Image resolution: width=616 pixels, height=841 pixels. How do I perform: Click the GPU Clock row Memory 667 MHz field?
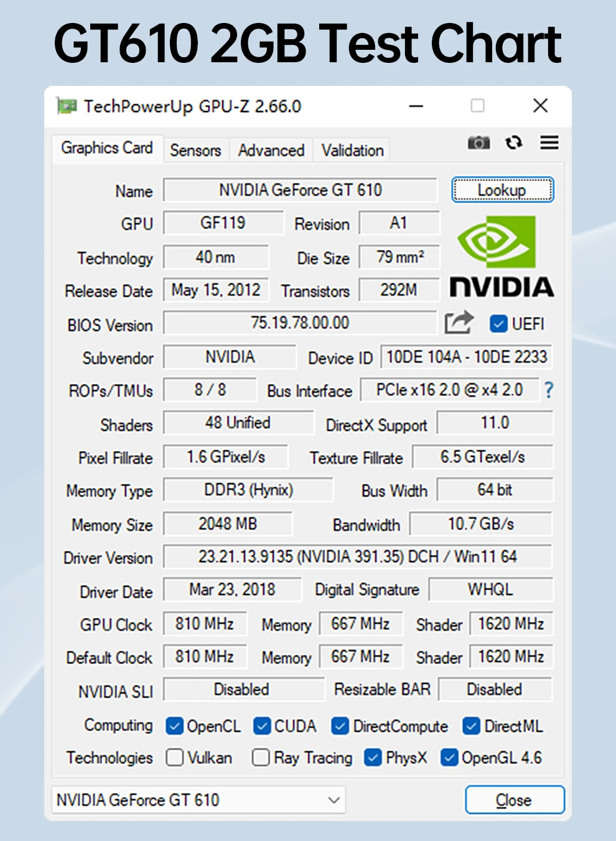[361, 624]
